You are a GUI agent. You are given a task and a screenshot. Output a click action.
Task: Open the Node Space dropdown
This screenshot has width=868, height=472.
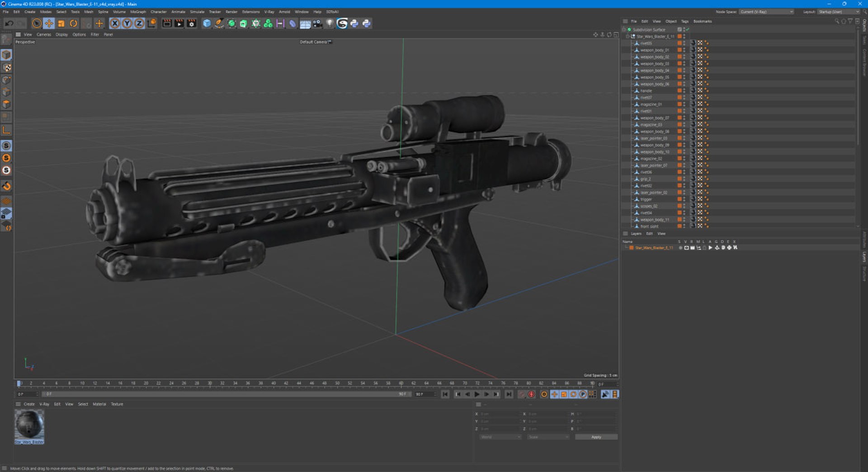coord(767,12)
